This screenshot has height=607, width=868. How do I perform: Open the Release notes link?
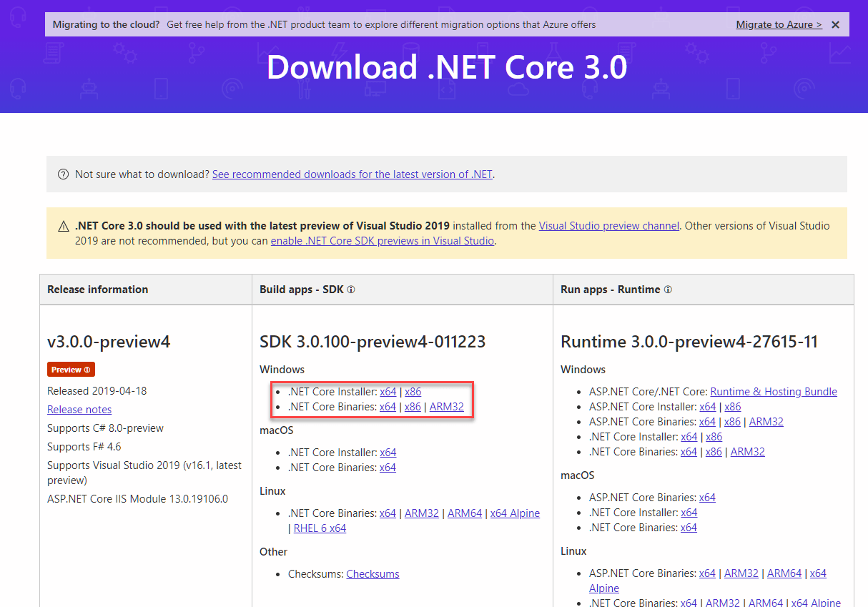tap(79, 410)
